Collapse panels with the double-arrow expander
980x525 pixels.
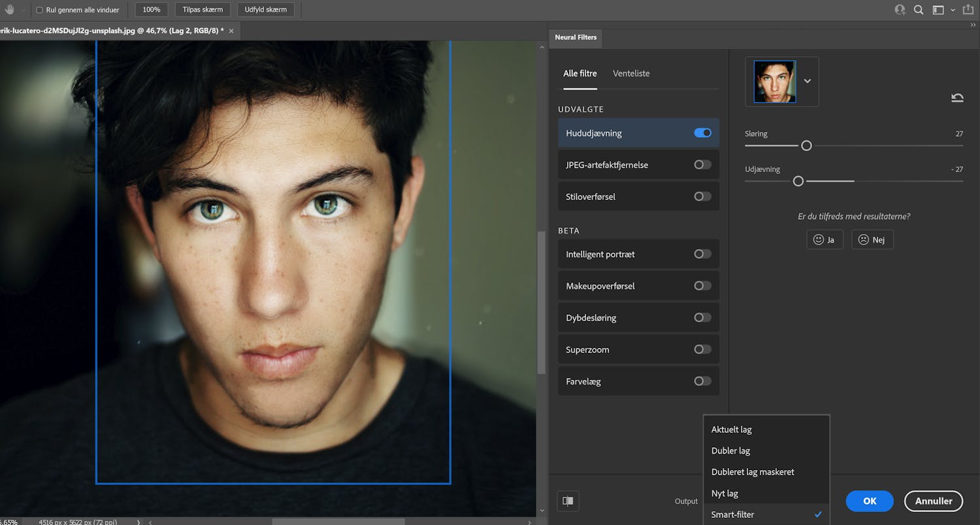(x=973, y=25)
